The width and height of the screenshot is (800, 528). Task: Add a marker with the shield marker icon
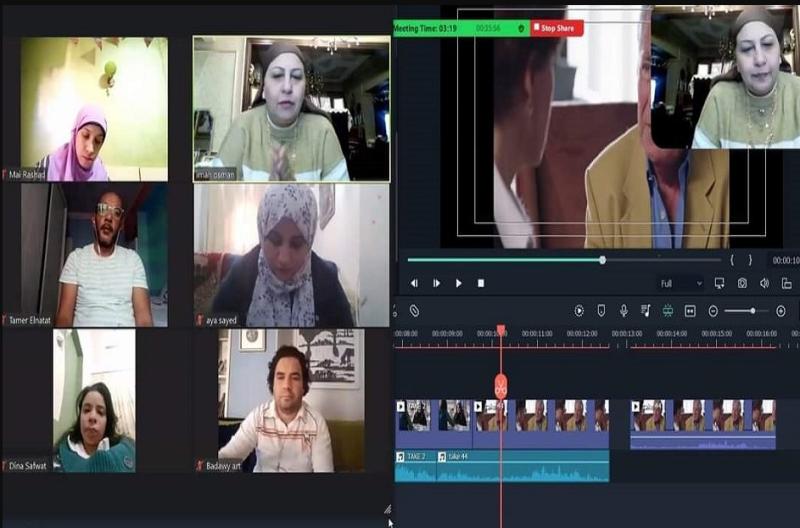(x=602, y=311)
